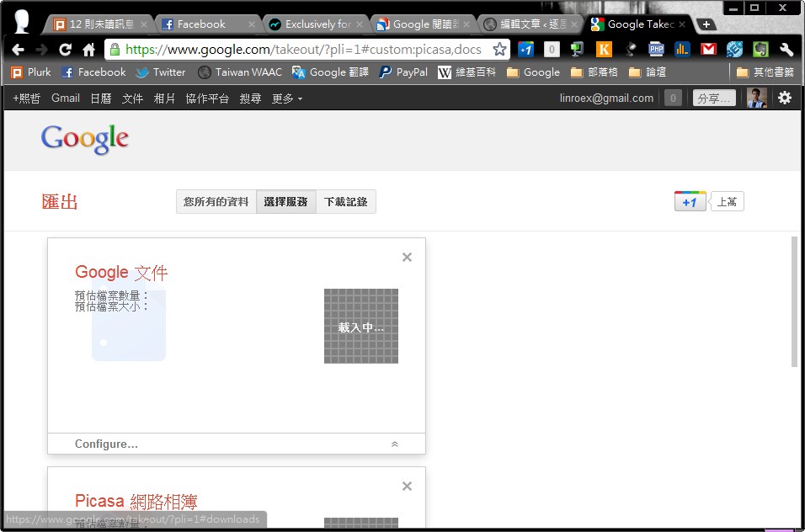The image size is (805, 532).
Task: Click the 0 counter extension icon
Action: [x=552, y=50]
